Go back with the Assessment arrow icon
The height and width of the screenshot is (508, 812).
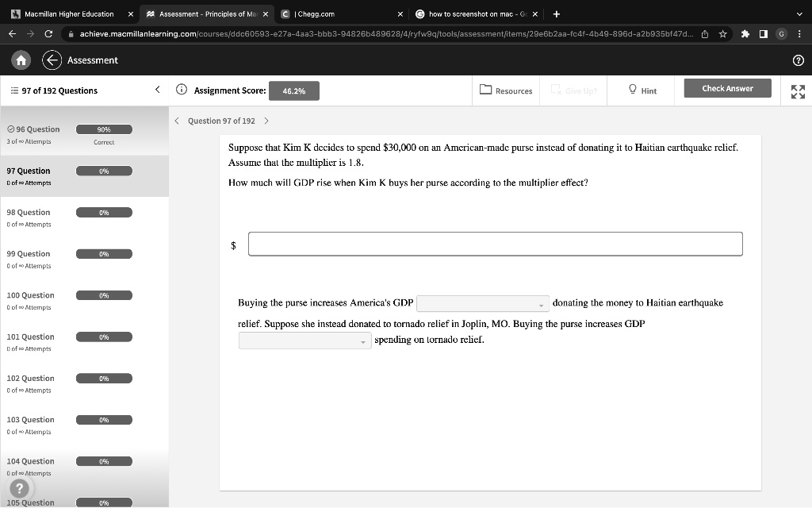[x=52, y=60]
